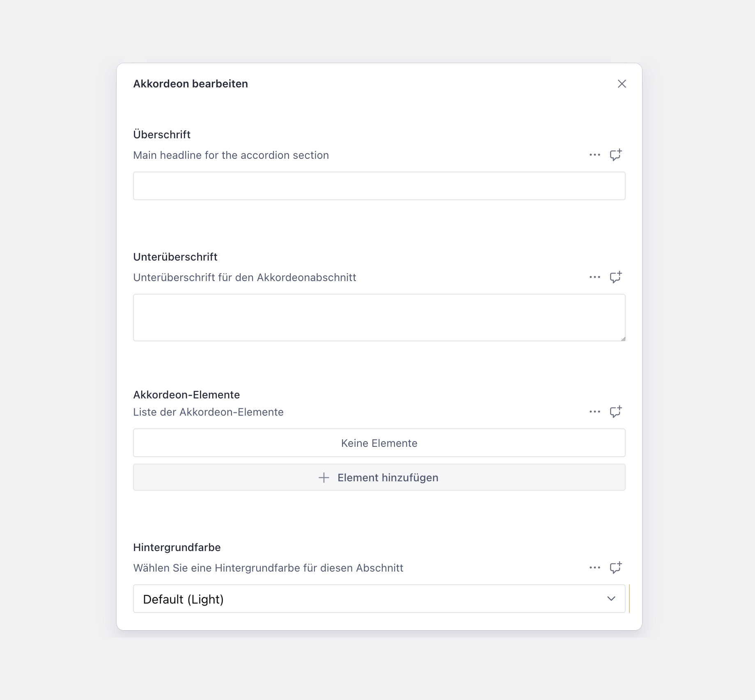Expand the Default (Light) background color dropdown

[379, 599]
